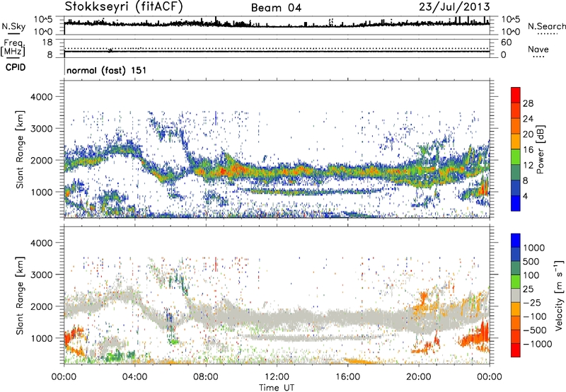The height and width of the screenshot is (392, 566).
Task: Click the "08:00" time tick label
Action: [x=206, y=377]
